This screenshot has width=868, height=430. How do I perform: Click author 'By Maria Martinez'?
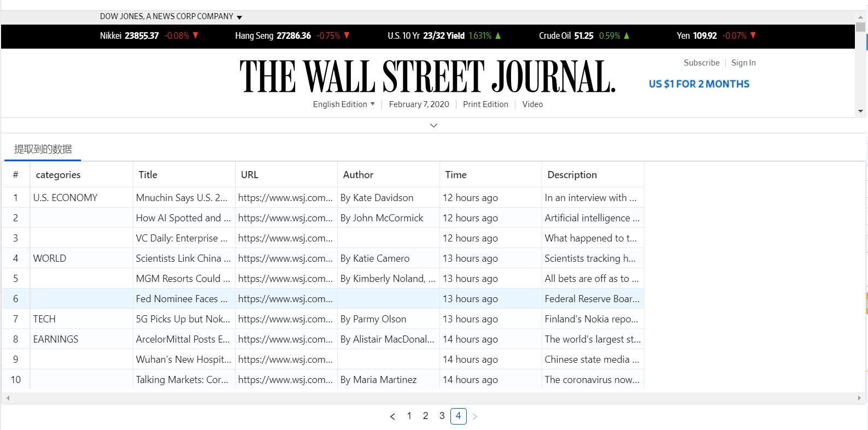click(378, 380)
